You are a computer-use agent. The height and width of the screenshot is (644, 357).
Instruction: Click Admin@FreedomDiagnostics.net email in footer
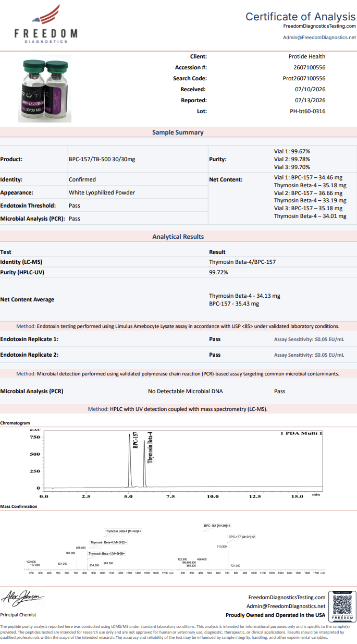coord(286,606)
